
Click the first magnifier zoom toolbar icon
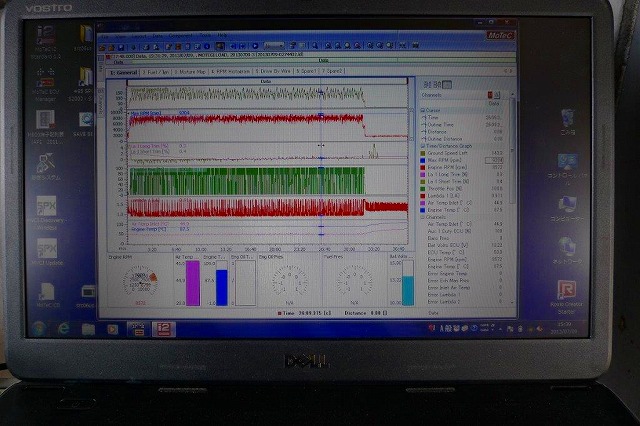[x=315, y=46]
